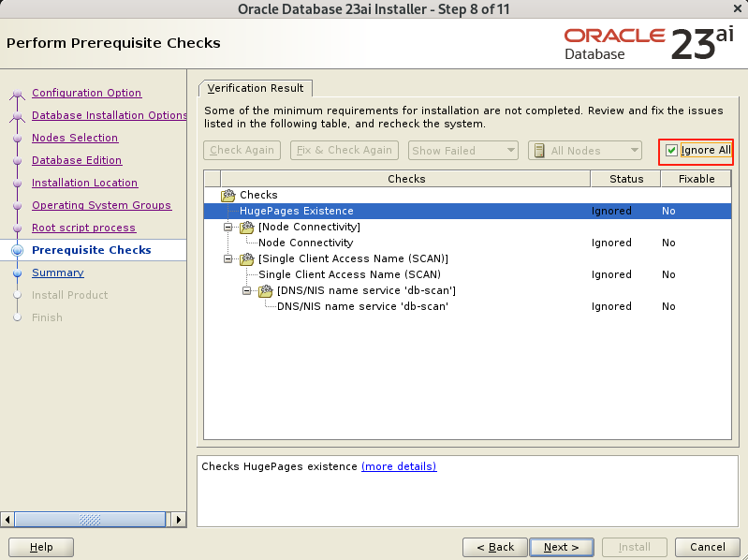Select the Single Client Access Name (SCAN) check row

click(x=467, y=275)
